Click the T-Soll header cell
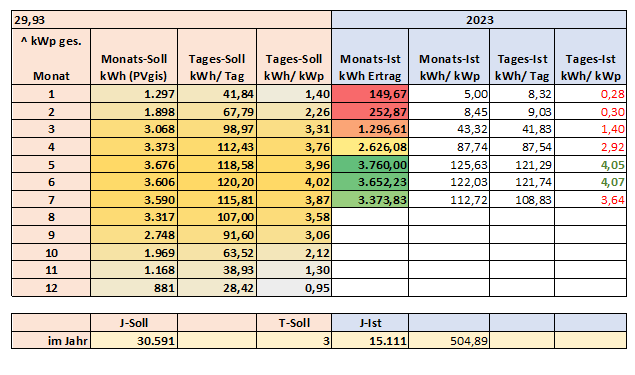This screenshot has height=375, width=635. 294,323
